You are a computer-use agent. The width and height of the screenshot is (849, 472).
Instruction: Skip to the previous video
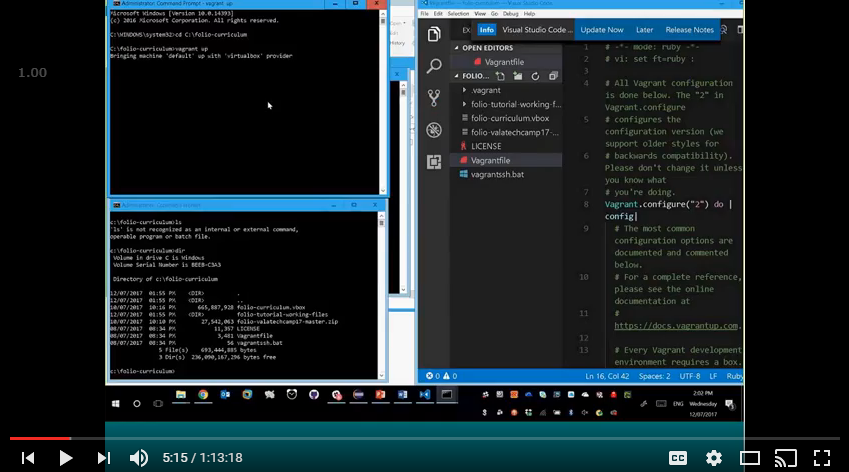[28, 458]
